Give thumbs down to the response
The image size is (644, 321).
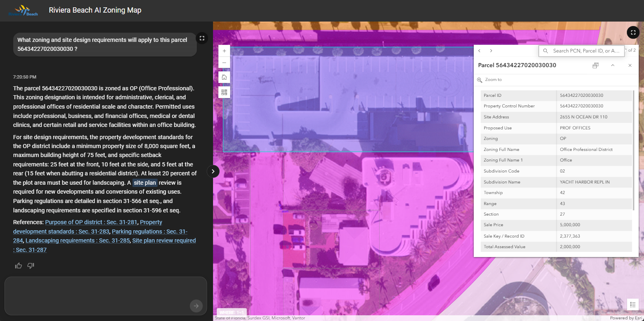point(31,266)
